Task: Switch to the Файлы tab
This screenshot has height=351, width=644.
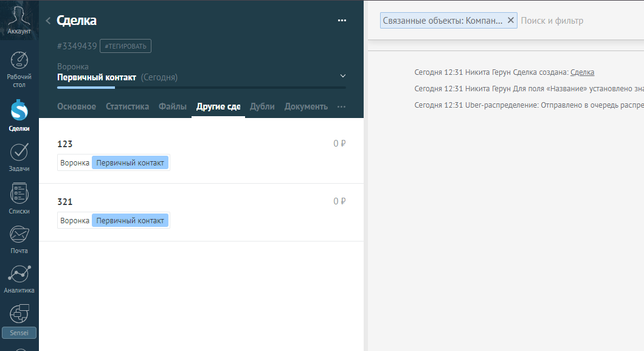Action: click(x=173, y=106)
